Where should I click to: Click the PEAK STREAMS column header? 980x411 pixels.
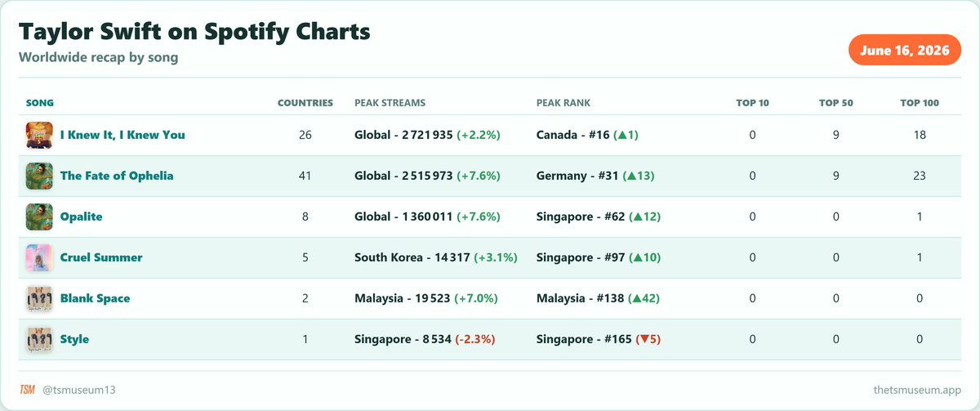click(x=390, y=103)
